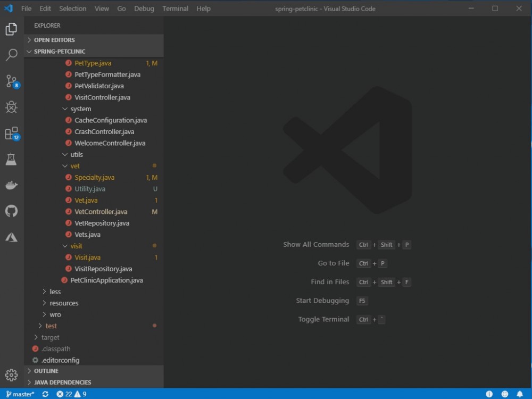Open the View menu

102,9
